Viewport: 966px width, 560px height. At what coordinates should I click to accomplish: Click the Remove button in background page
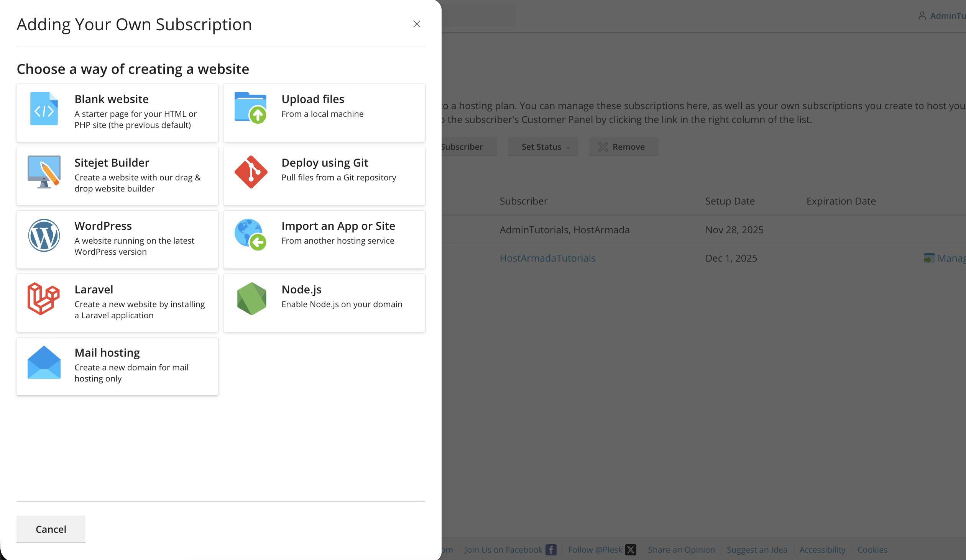tap(624, 147)
